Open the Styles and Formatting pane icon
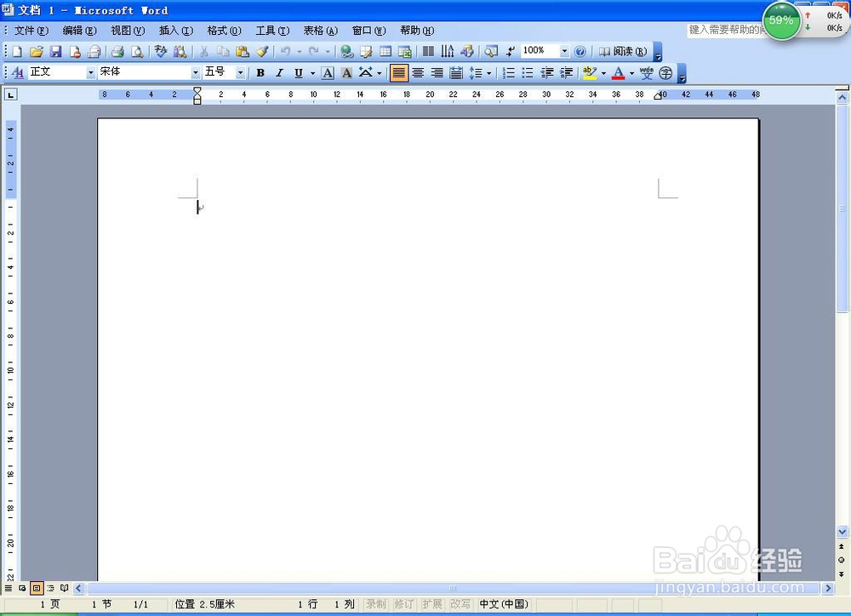This screenshot has height=616, width=851. pyautogui.click(x=17, y=72)
